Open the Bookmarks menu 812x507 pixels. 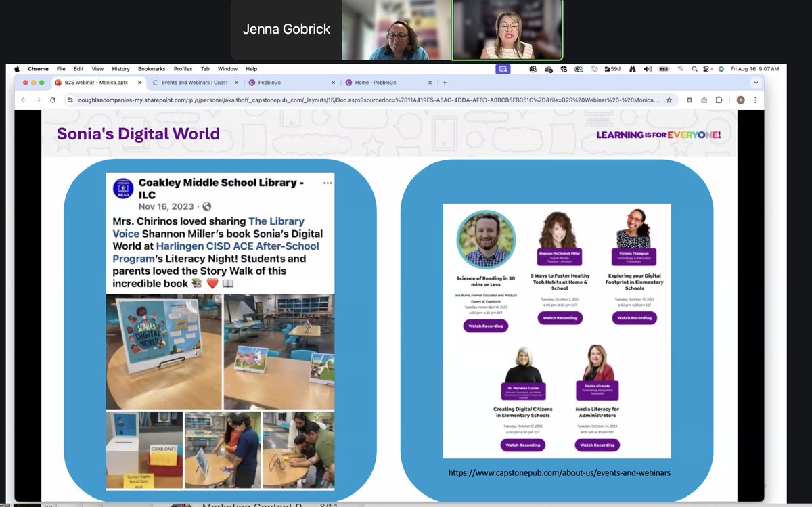point(152,69)
